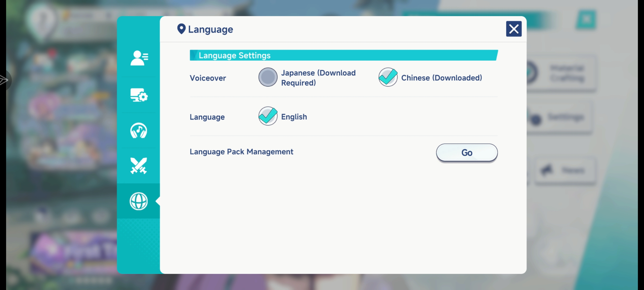Open the account profile settings tab
This screenshot has height=290, width=644.
pyautogui.click(x=139, y=58)
